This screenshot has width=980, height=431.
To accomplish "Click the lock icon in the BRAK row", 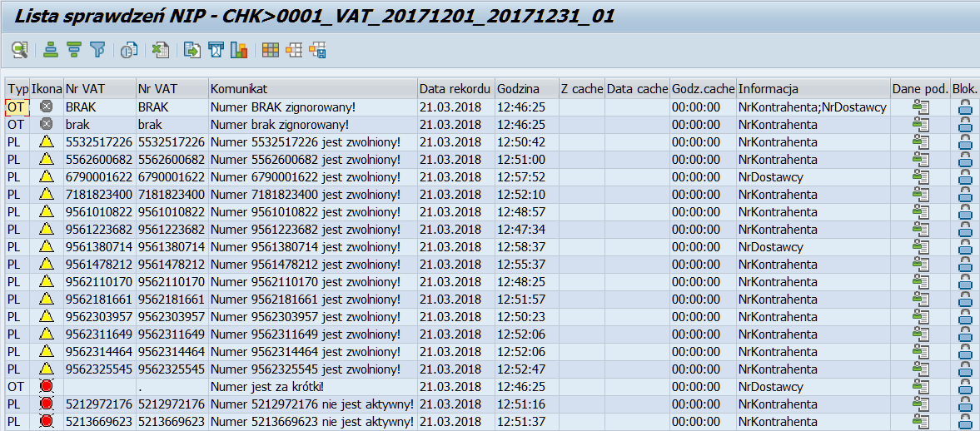I will coord(965,107).
